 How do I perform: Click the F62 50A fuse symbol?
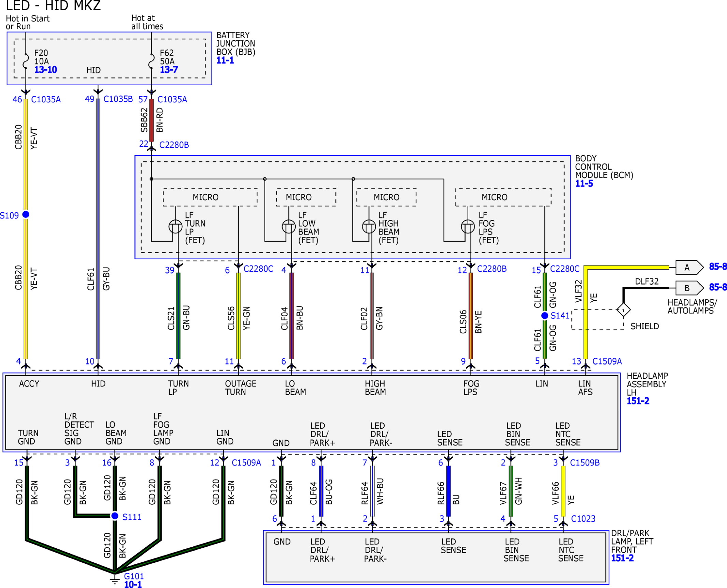(x=151, y=61)
